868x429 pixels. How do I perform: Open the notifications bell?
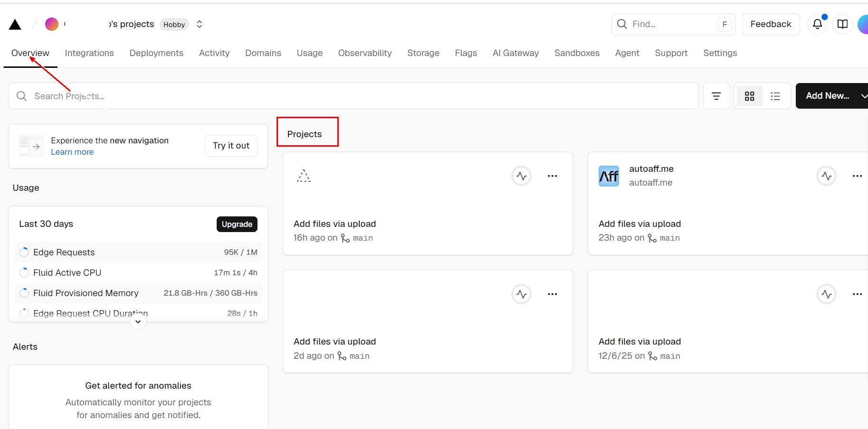pos(817,24)
